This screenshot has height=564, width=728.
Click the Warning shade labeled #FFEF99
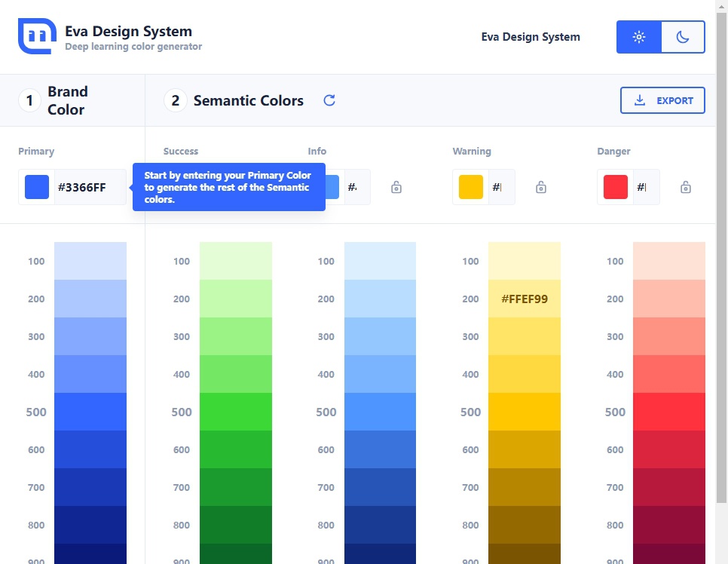click(525, 299)
